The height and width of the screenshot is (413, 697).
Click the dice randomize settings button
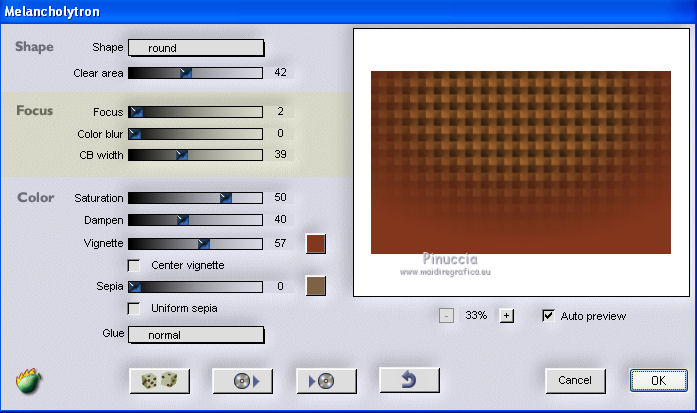coord(159,381)
